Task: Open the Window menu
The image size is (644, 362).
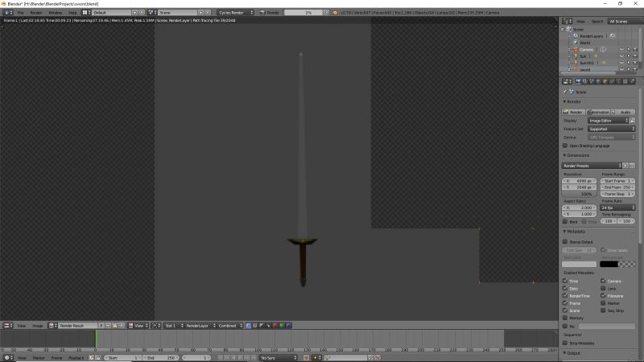Action: point(55,13)
